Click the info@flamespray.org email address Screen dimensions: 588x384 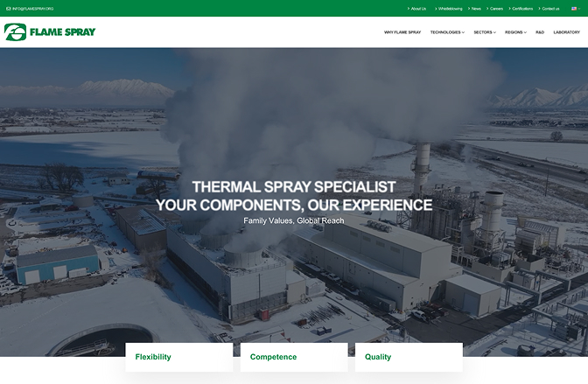click(x=33, y=9)
